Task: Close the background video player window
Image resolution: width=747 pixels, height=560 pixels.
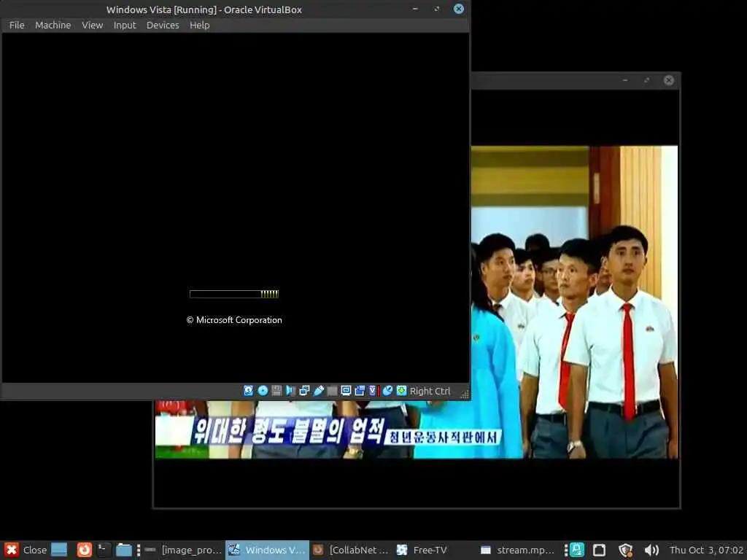Action: [669, 80]
